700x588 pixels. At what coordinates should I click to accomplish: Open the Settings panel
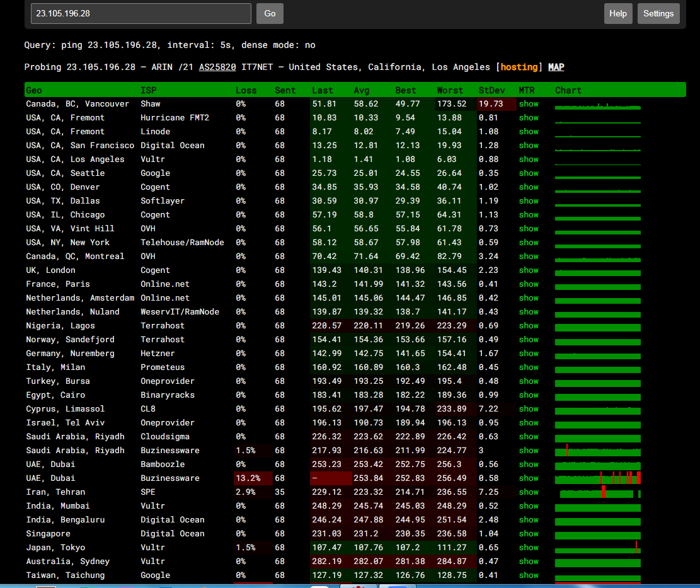point(658,13)
